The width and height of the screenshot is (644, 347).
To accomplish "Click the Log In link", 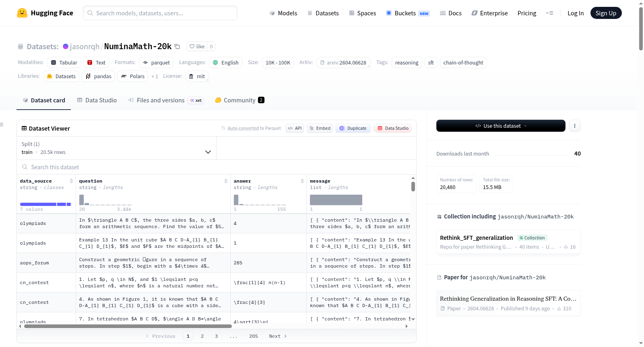I will point(576,13).
